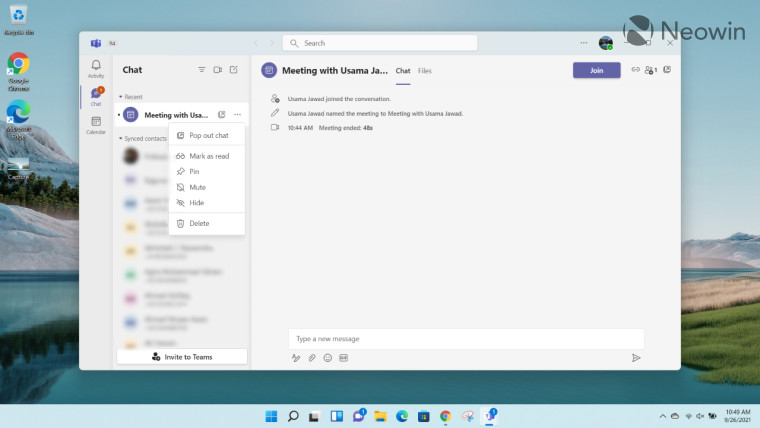Open Teams Chat icon on taskbar
The width and height of the screenshot is (760, 428).
(359, 415)
